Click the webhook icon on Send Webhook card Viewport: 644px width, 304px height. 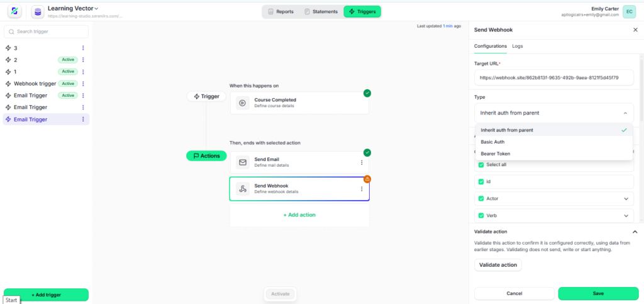243,189
